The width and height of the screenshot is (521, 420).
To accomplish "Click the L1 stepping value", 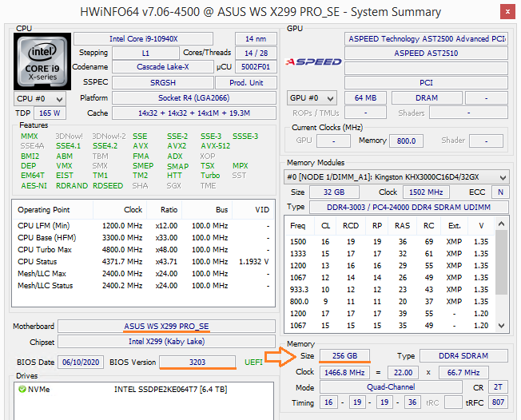I will (x=145, y=53).
